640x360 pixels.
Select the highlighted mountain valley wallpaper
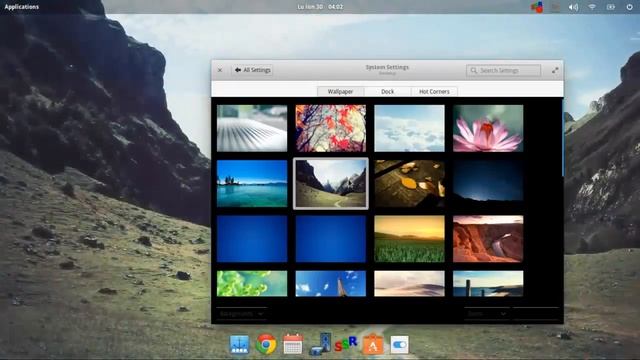point(331,183)
